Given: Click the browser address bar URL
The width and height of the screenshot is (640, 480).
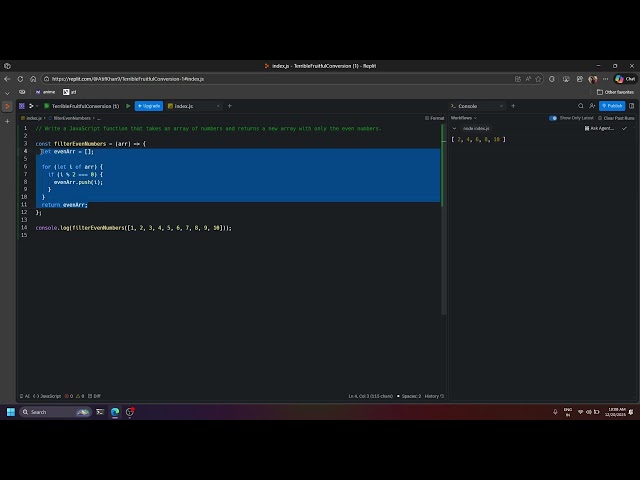Looking at the screenshot, I should (128, 79).
